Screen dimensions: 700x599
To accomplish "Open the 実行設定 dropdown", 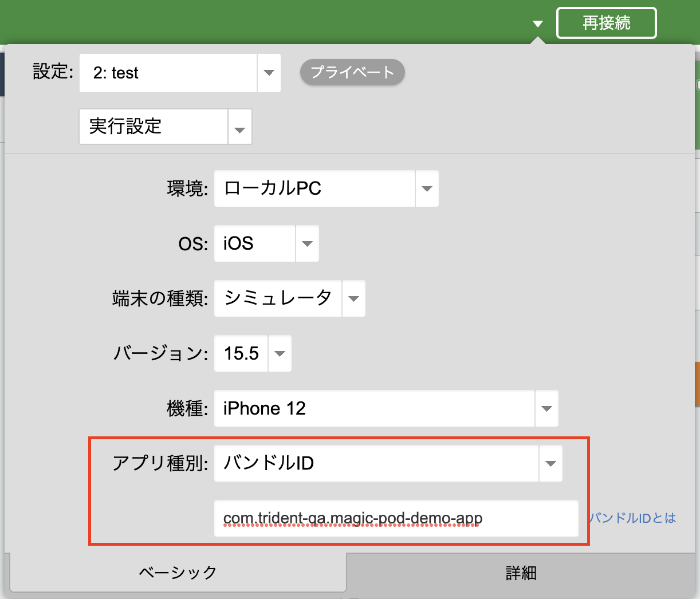I will tap(166, 127).
